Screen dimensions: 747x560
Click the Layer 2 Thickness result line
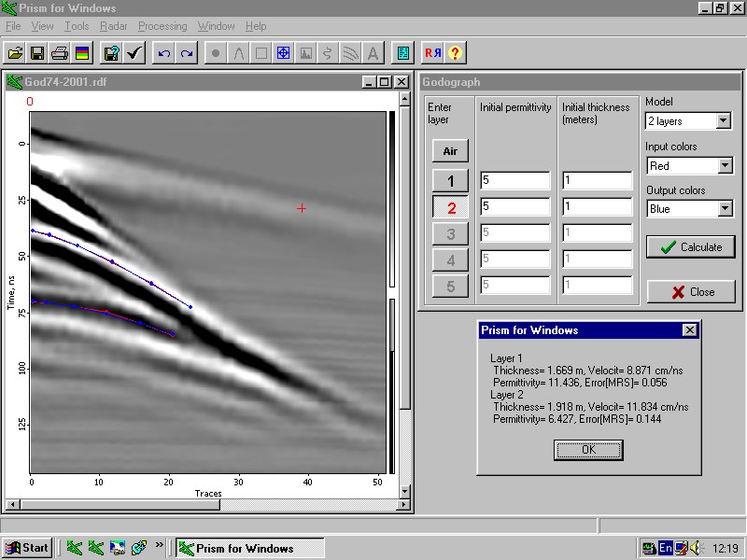(x=591, y=407)
